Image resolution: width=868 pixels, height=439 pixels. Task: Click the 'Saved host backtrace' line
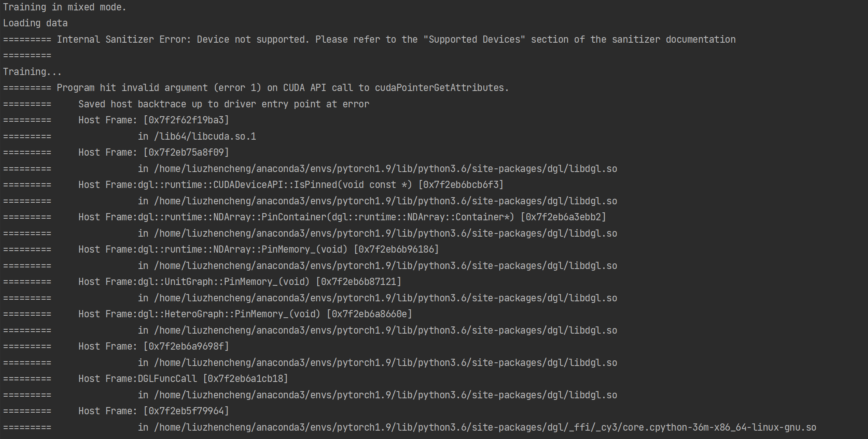coord(223,104)
